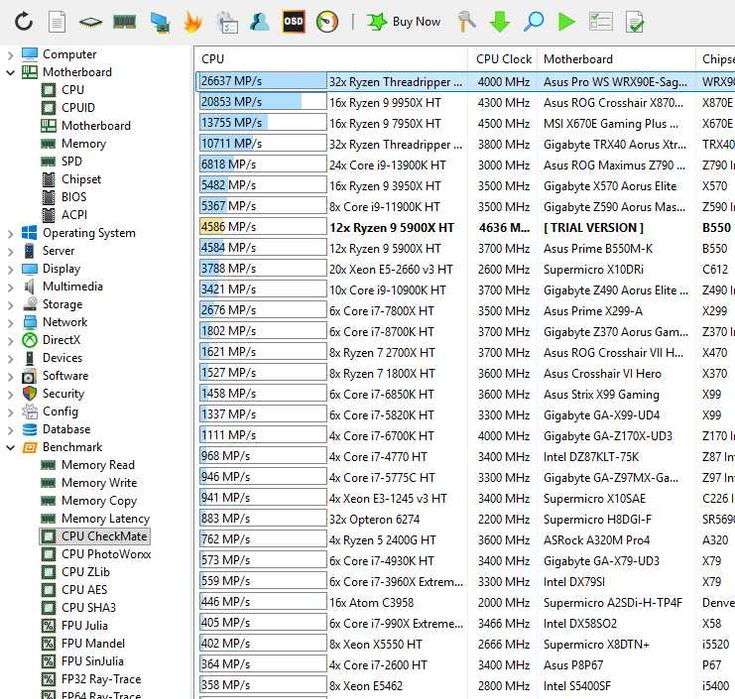Image resolution: width=735 pixels, height=699 pixels.
Task: Open FPU Julia benchmark
Action: click(x=84, y=625)
